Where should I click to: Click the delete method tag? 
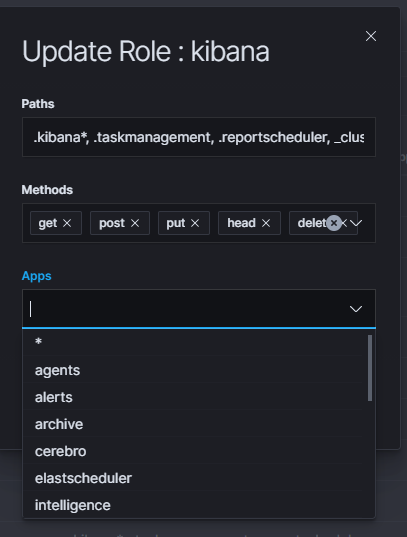pyautogui.click(x=311, y=223)
